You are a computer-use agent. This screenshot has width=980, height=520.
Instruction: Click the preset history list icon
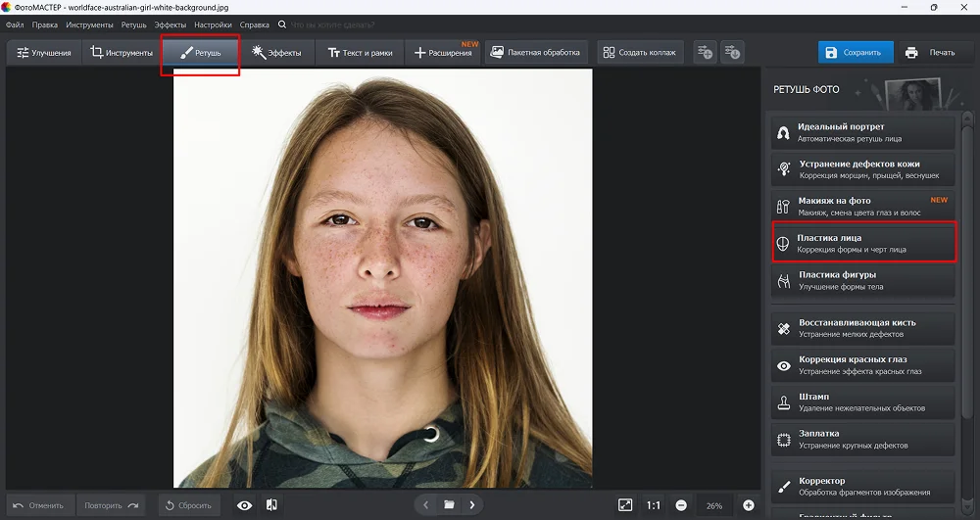(732, 53)
